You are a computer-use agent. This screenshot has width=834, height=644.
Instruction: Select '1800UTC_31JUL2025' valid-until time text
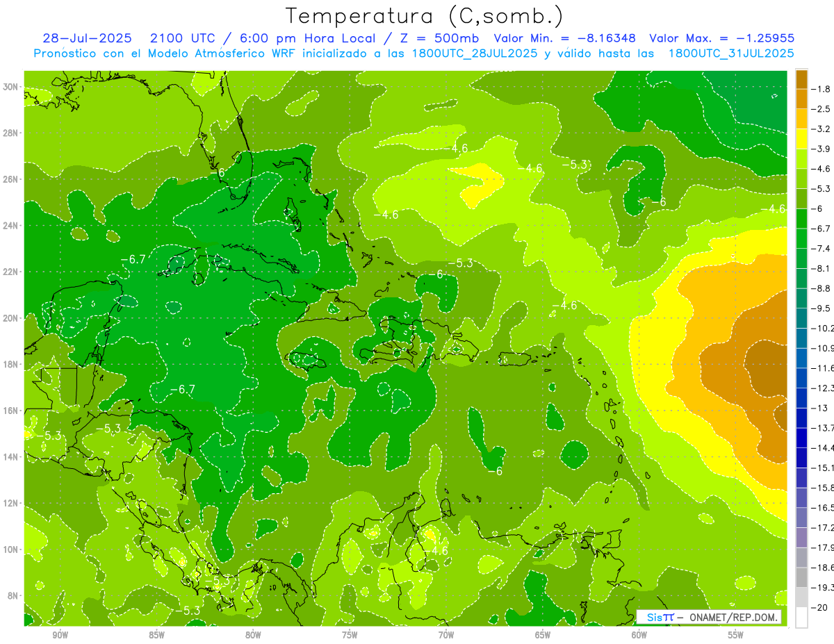point(731,53)
